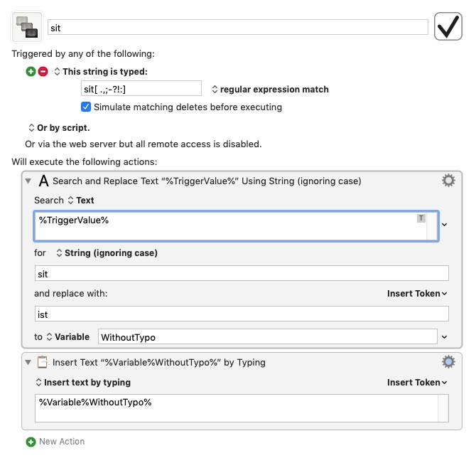Click the macro name field 'sit'
476x463 pixels.
238,28
